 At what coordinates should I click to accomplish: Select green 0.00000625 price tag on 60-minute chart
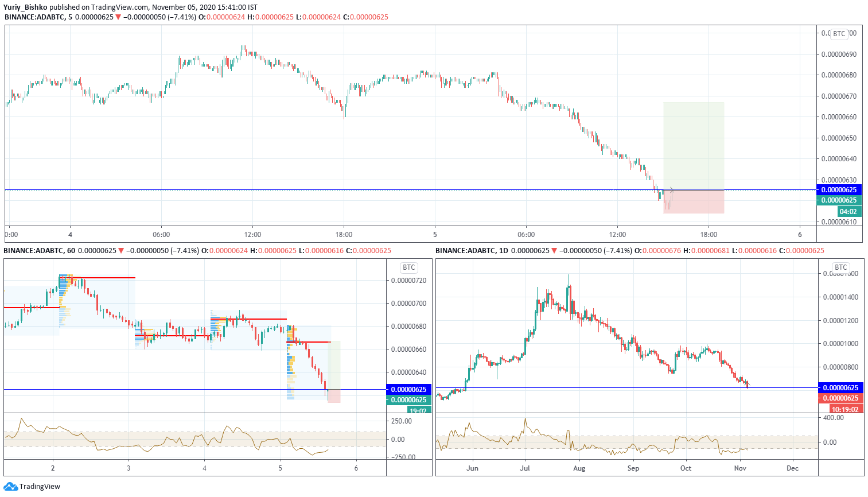point(408,400)
